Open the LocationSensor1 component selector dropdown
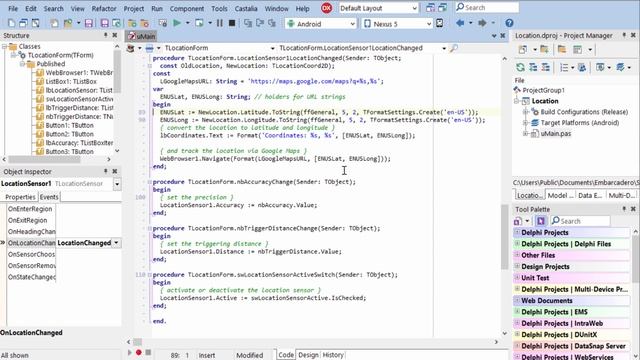 117,184
